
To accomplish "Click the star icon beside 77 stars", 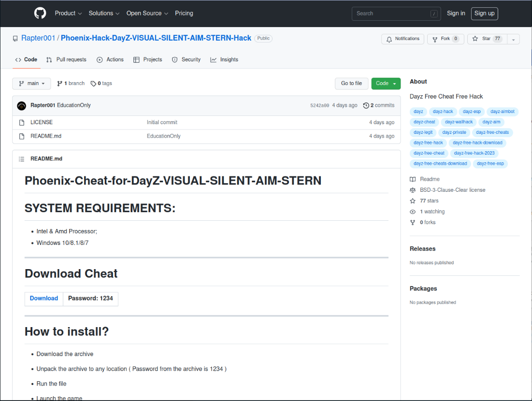I will (413, 201).
